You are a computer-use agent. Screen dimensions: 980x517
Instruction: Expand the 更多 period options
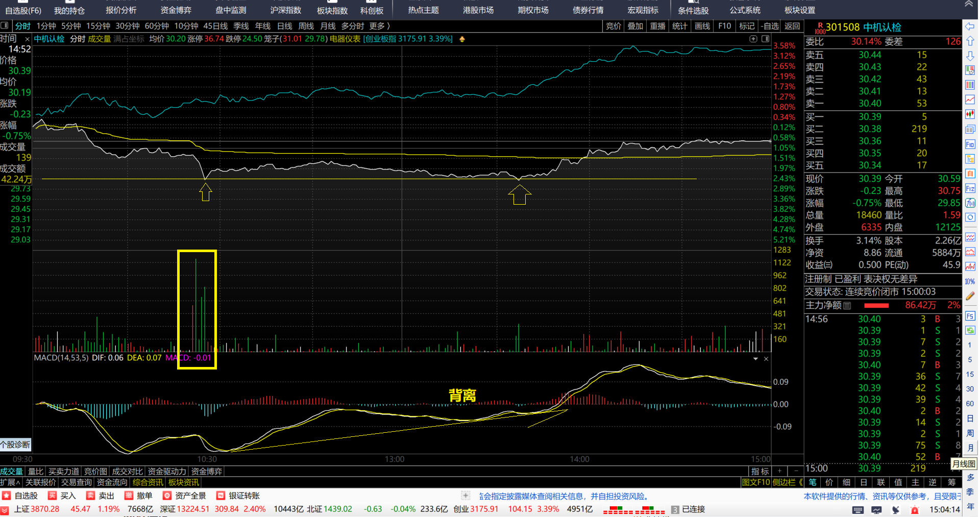pyautogui.click(x=379, y=26)
